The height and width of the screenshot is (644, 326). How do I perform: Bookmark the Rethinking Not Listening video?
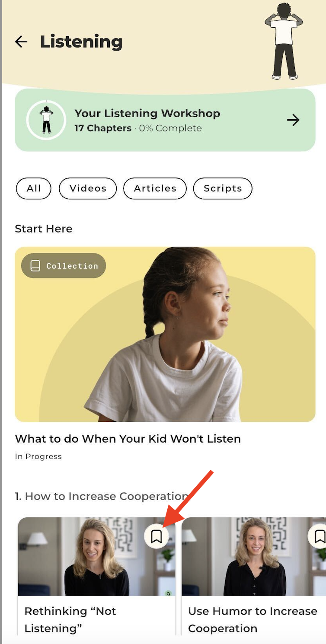[157, 536]
